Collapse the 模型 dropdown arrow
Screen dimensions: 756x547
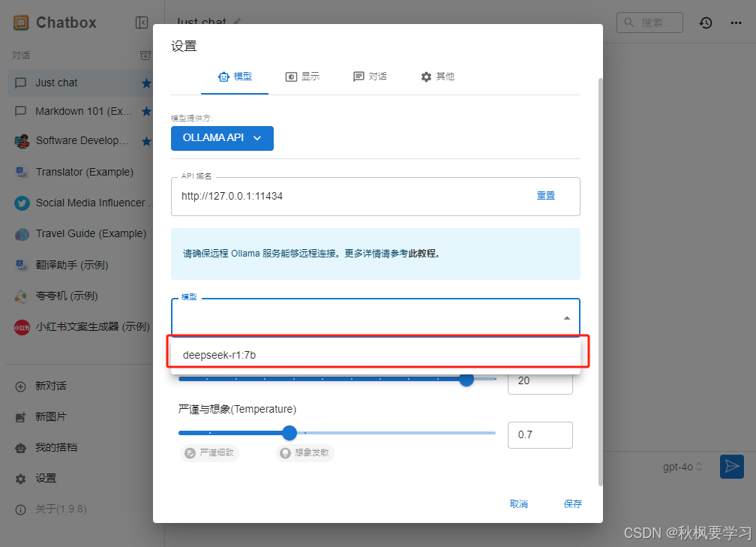566,318
